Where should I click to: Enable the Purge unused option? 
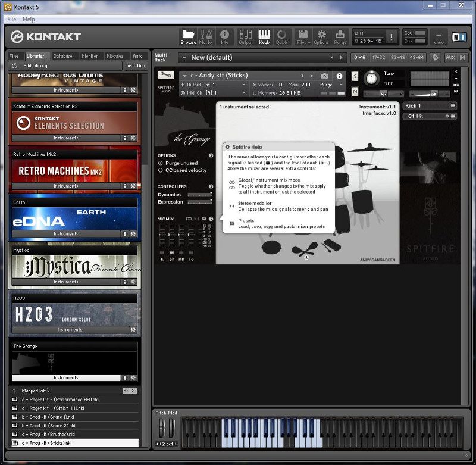click(x=160, y=163)
